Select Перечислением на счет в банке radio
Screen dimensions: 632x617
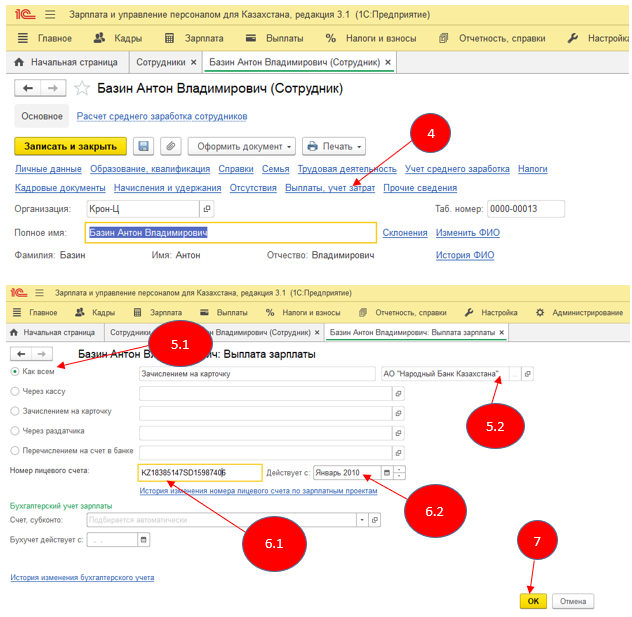coord(15,451)
